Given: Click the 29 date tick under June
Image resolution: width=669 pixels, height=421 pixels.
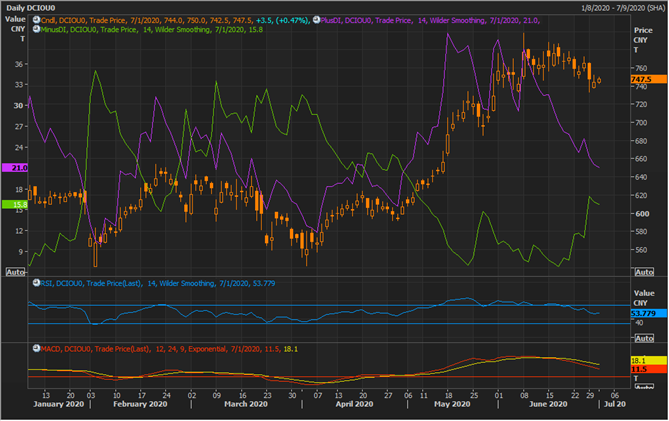Looking at the screenshot, I should click(590, 395).
